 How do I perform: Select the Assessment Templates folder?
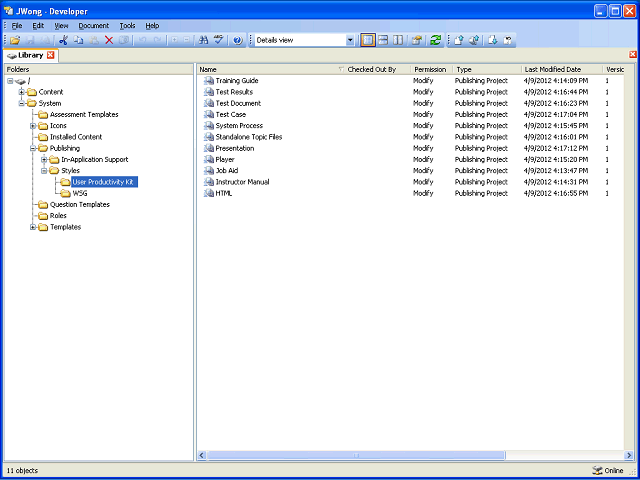point(84,114)
